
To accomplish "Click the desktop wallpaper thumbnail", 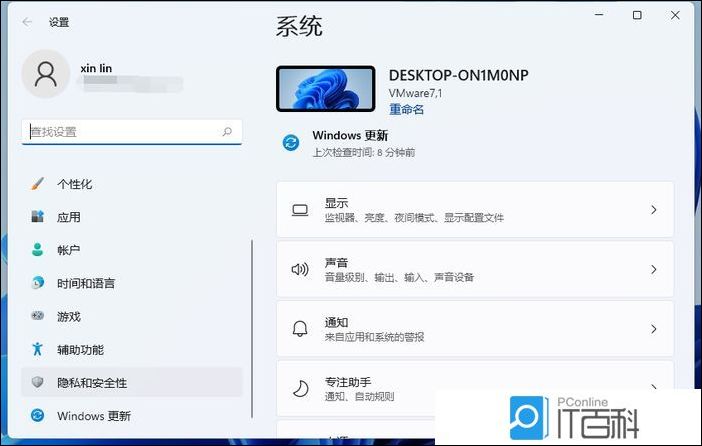I will pyautogui.click(x=325, y=90).
